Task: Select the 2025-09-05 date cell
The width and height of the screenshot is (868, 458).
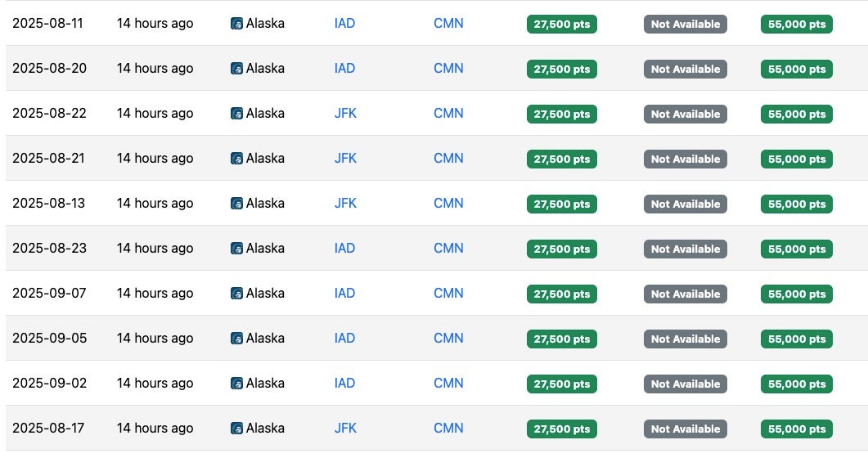Action: [49, 339]
